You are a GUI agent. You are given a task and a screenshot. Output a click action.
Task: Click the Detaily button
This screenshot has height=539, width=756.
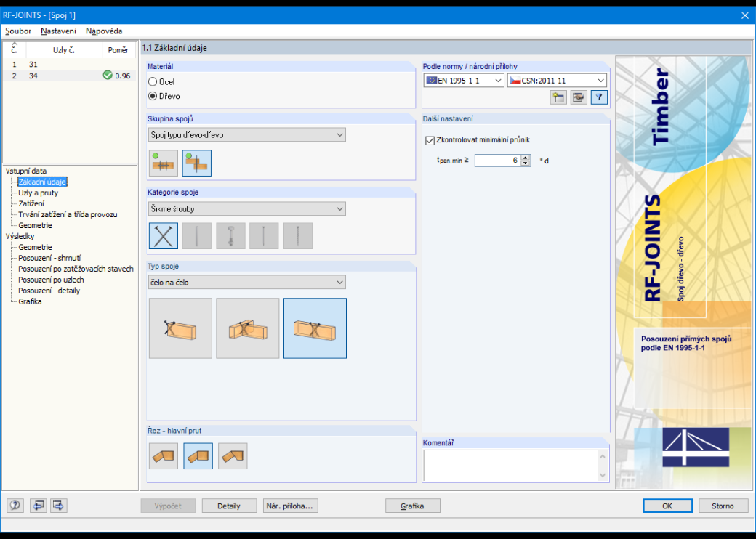pos(229,506)
